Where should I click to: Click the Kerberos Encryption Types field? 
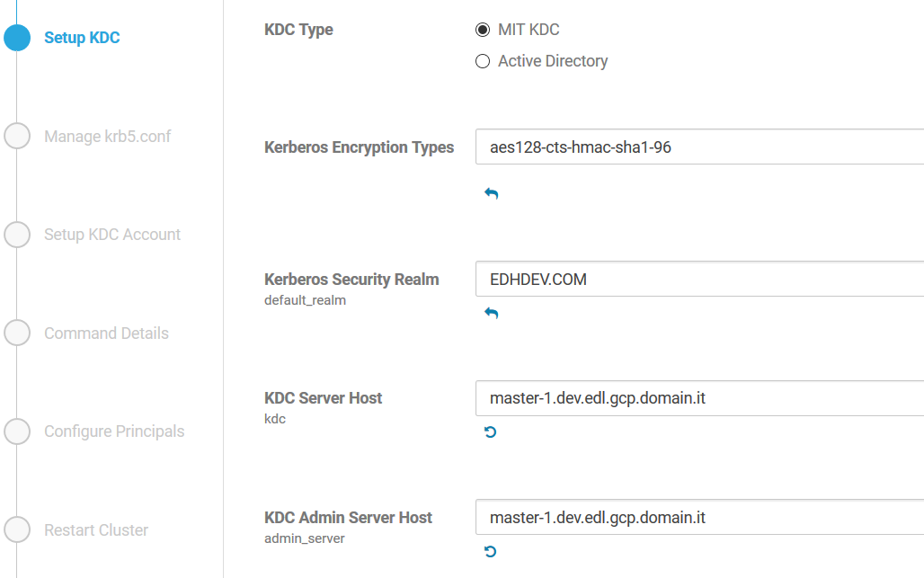[699, 147]
